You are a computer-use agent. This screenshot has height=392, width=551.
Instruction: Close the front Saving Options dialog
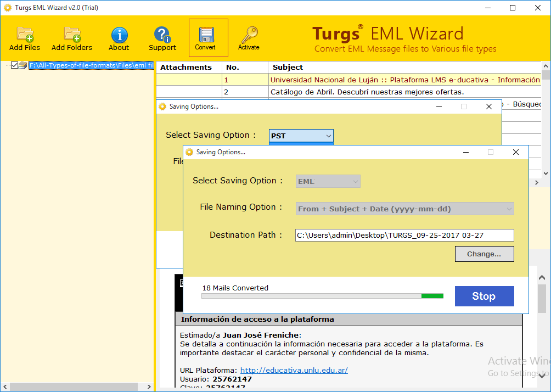[x=515, y=152]
